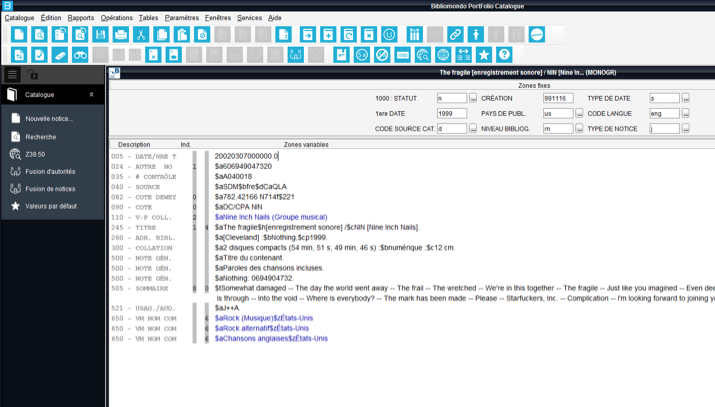Select Nouvelle notice... in sidebar
Viewport: 715px width, 407px height.
coord(49,118)
